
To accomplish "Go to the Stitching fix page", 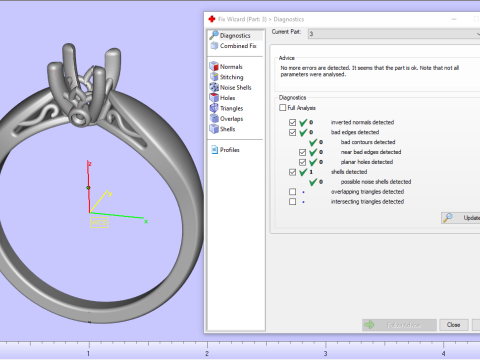I will click(231, 77).
